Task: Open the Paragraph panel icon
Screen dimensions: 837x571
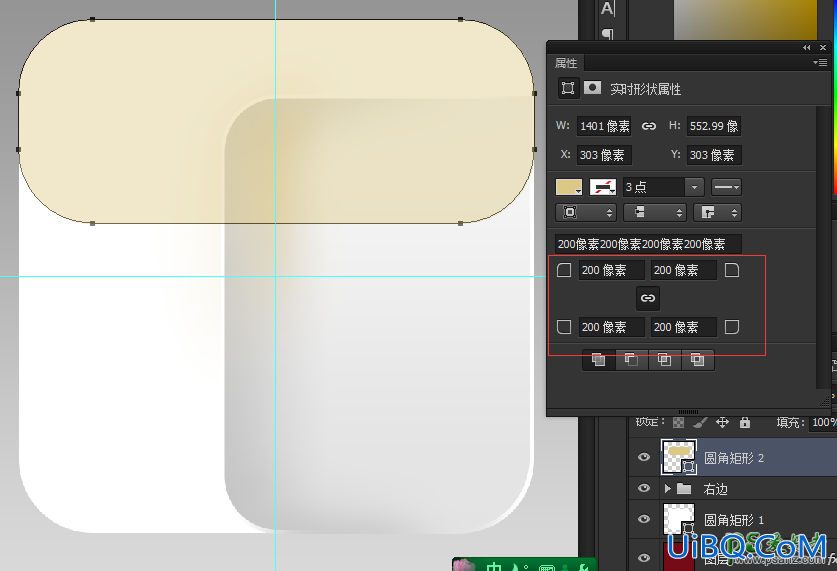Action: point(607,34)
